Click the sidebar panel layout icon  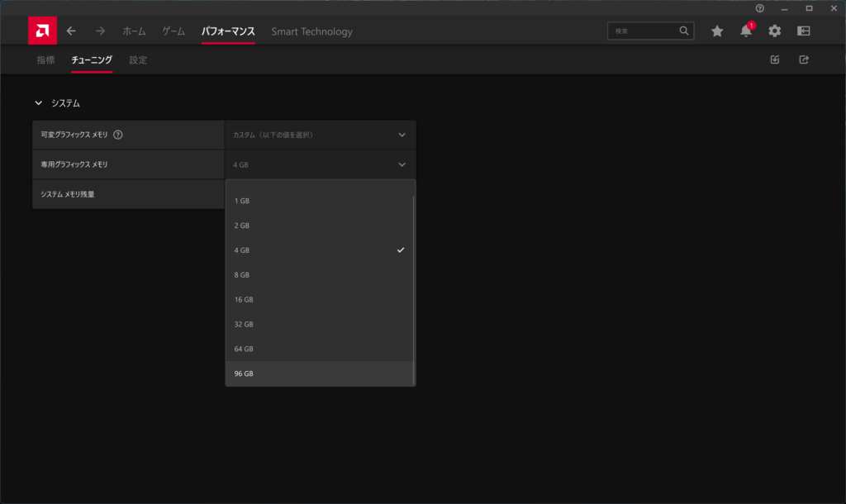point(803,31)
